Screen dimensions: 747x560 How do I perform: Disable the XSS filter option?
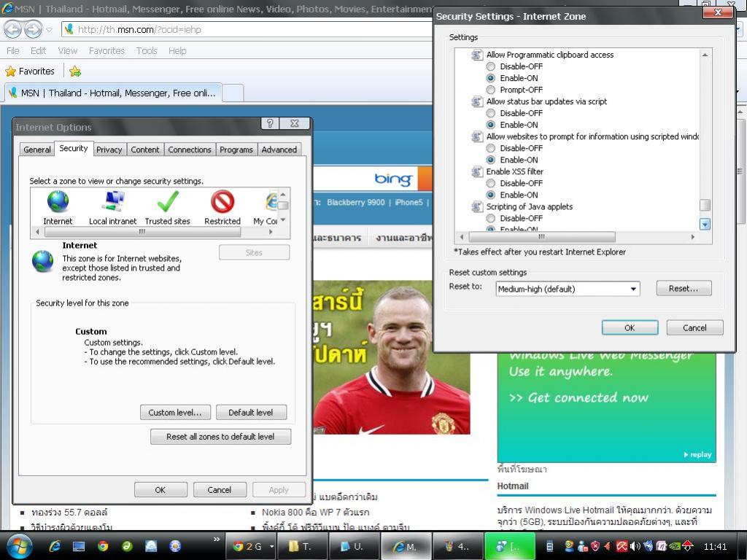point(491,183)
